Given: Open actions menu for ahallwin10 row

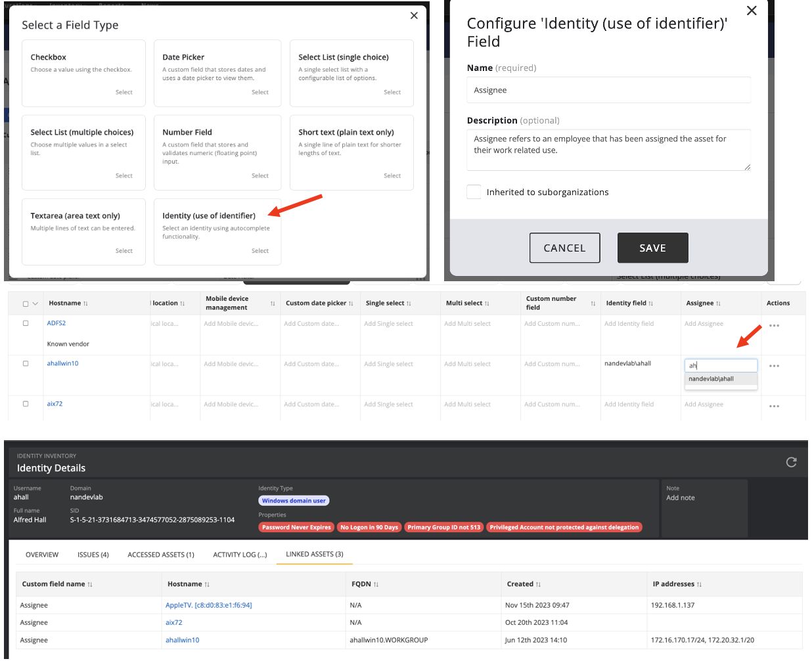Looking at the screenshot, I should pos(774,366).
